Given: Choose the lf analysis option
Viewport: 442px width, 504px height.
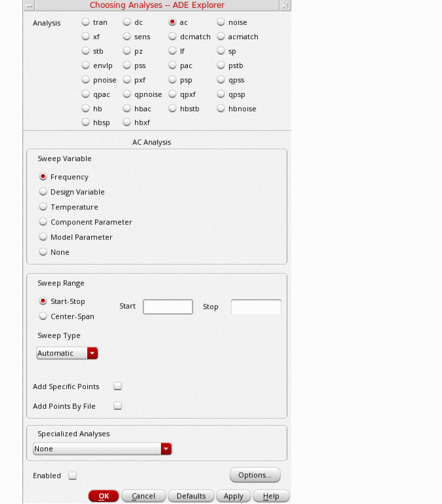Looking at the screenshot, I should point(172,51).
